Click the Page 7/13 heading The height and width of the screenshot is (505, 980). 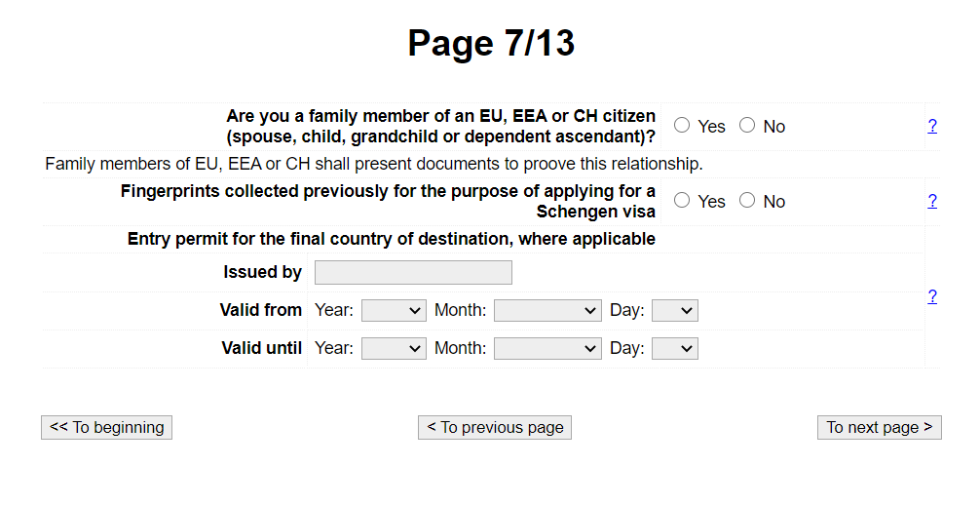491,43
